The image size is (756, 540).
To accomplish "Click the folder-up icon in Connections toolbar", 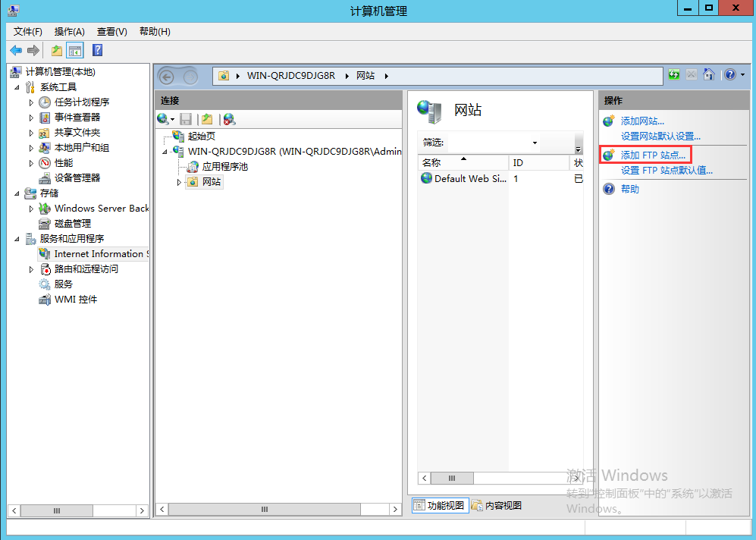I will click(207, 119).
